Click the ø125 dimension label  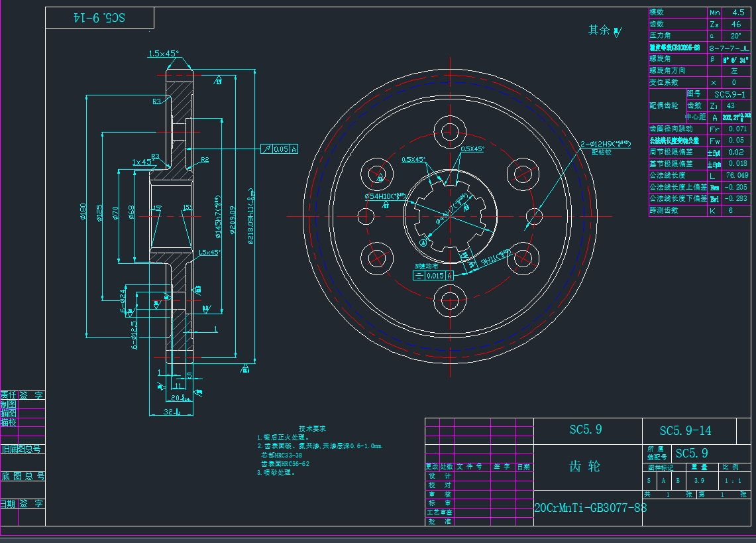coord(99,212)
